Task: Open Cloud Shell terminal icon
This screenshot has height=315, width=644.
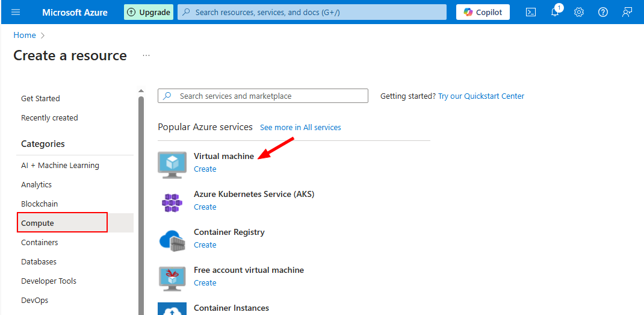Action: 531,12
